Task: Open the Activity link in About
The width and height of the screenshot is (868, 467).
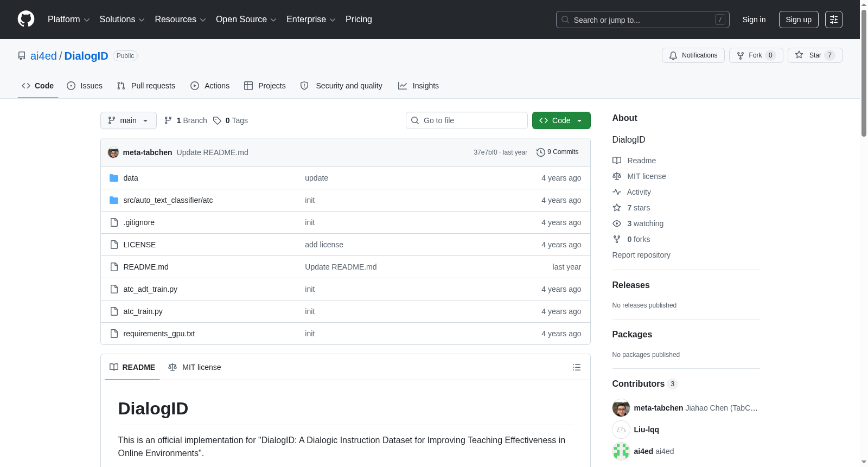Action: [x=631, y=192]
